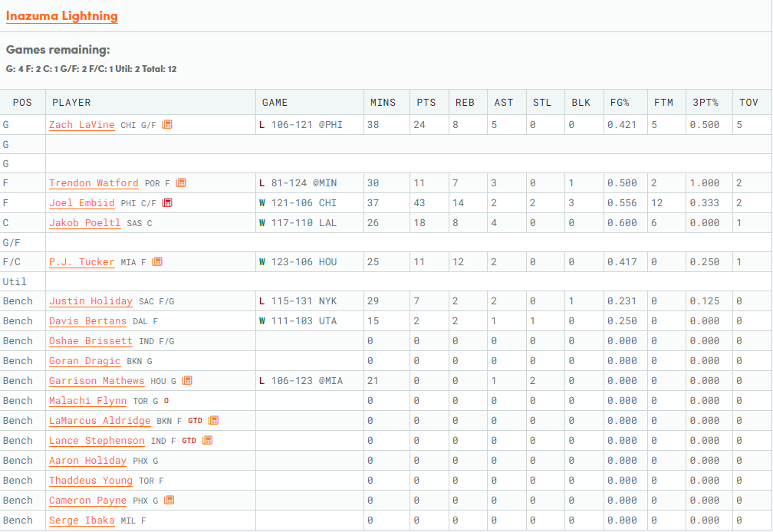Open news note icon beside Lance Stephenson

(208, 440)
